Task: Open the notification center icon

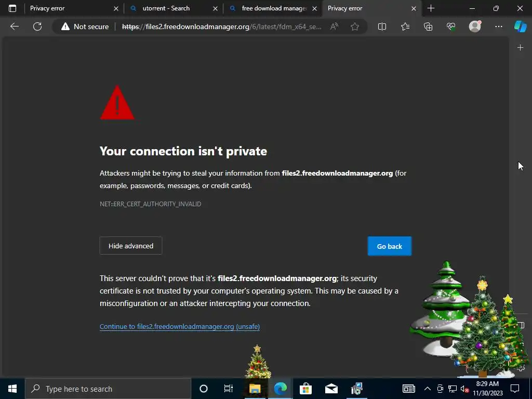Action: pos(515,389)
